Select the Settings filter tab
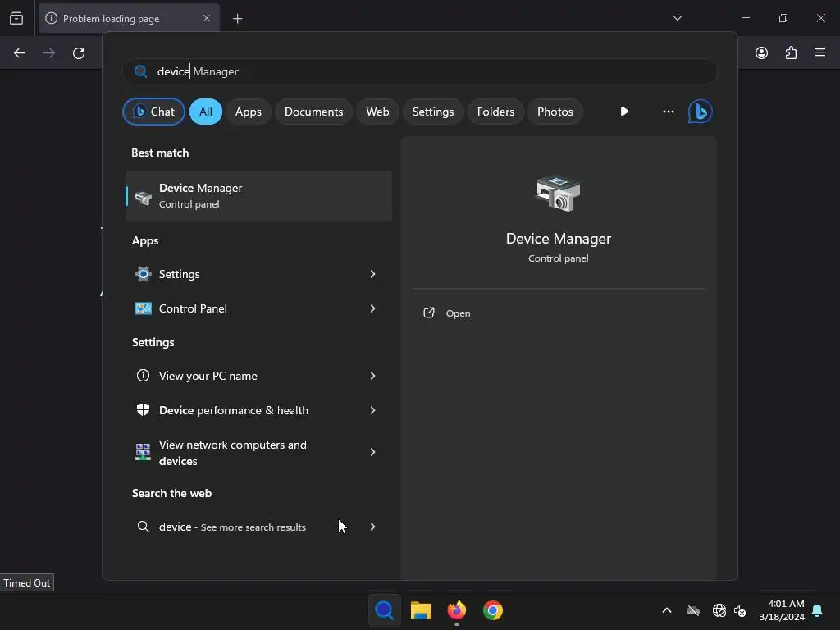 (433, 112)
